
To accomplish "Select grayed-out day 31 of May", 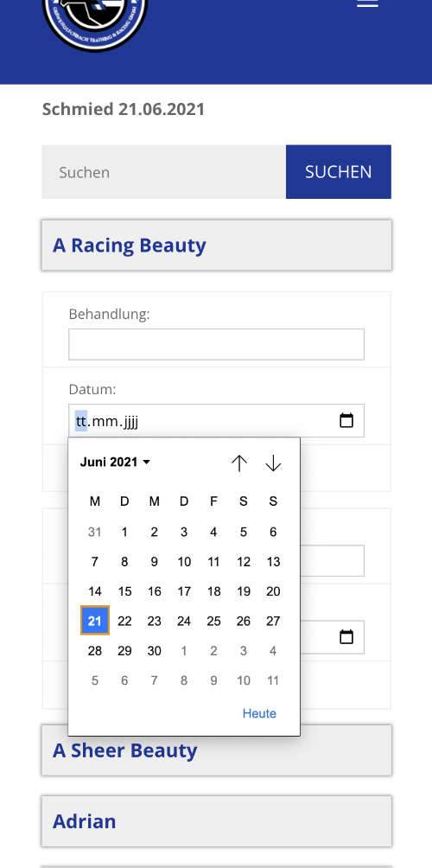I will click(x=95, y=532).
